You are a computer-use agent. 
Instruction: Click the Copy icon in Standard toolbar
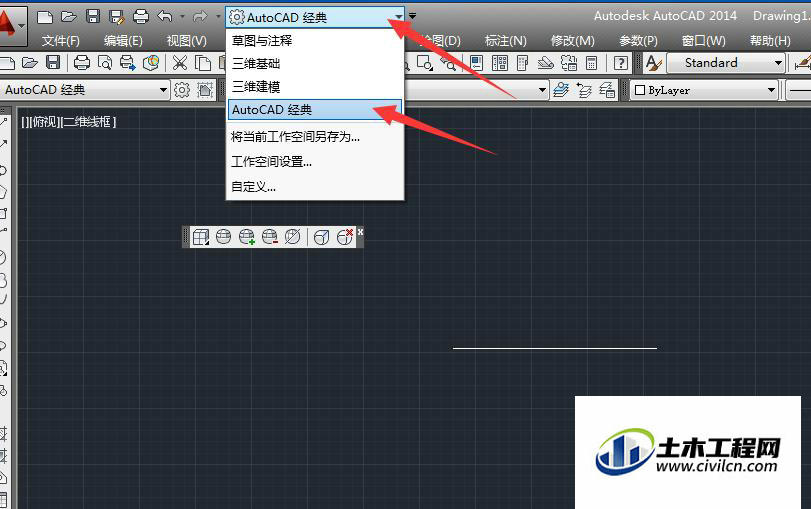click(x=203, y=63)
